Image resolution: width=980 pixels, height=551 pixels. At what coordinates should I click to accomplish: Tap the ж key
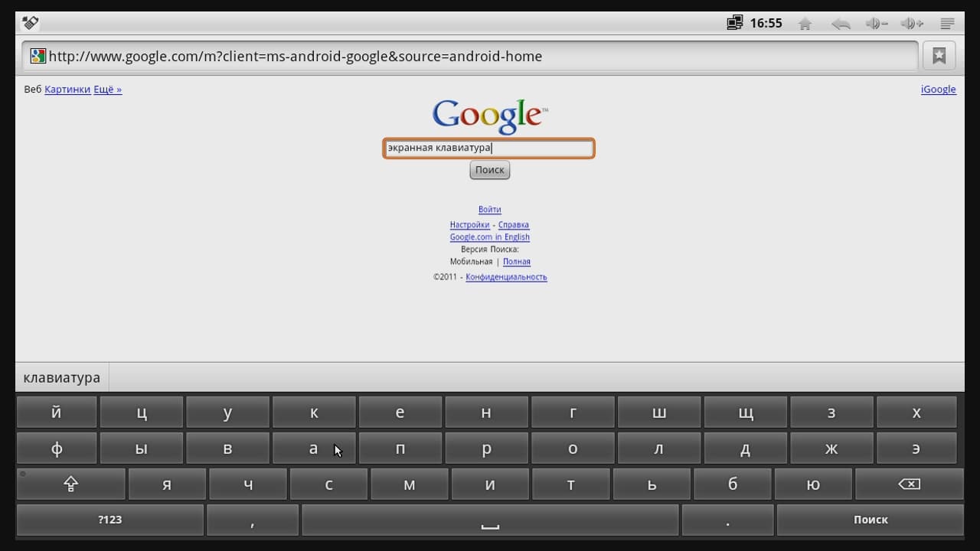point(831,448)
